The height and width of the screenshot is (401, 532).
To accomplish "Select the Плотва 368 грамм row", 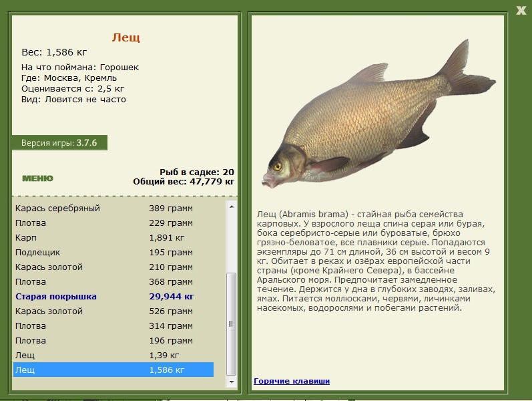I will (x=113, y=282).
